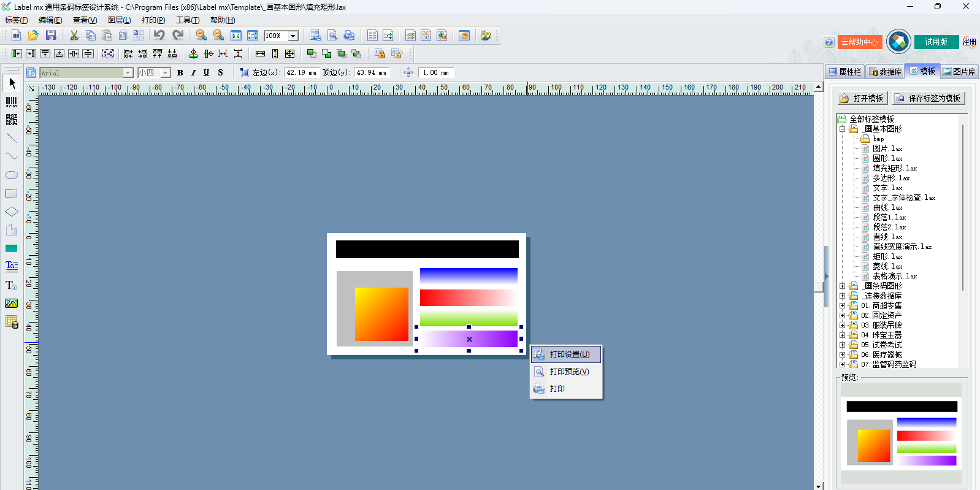980x490 pixels.
Task: Select the straight line tool
Action: (12, 138)
